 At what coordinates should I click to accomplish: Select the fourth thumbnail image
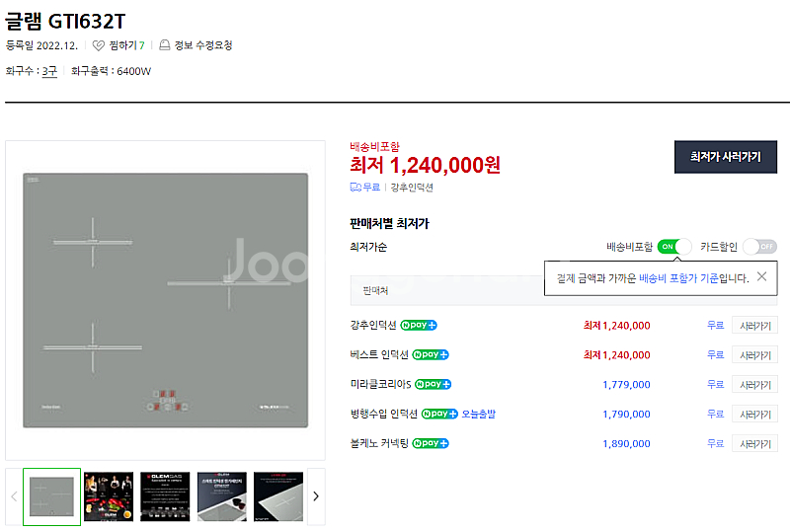point(222,496)
